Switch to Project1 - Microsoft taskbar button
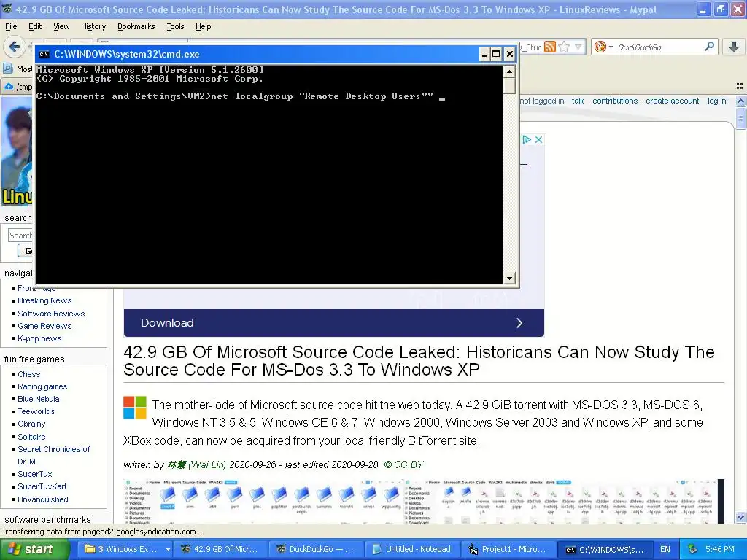This screenshot has height=560, width=747. tap(508, 549)
